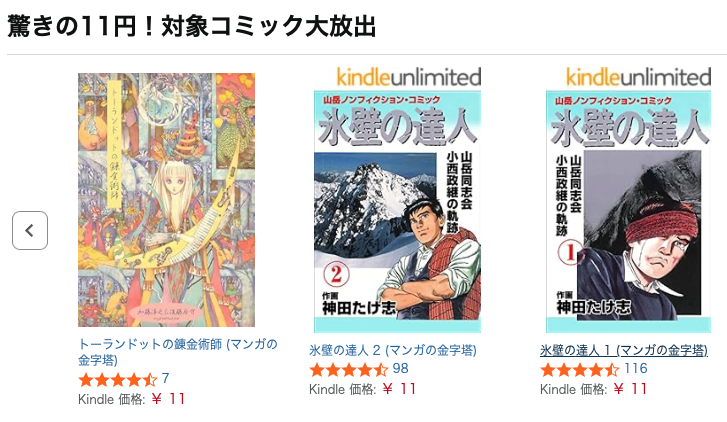This screenshot has width=727, height=422.
Task: Click ¥11 price of 氷壁の達人 2
Action: click(x=399, y=389)
